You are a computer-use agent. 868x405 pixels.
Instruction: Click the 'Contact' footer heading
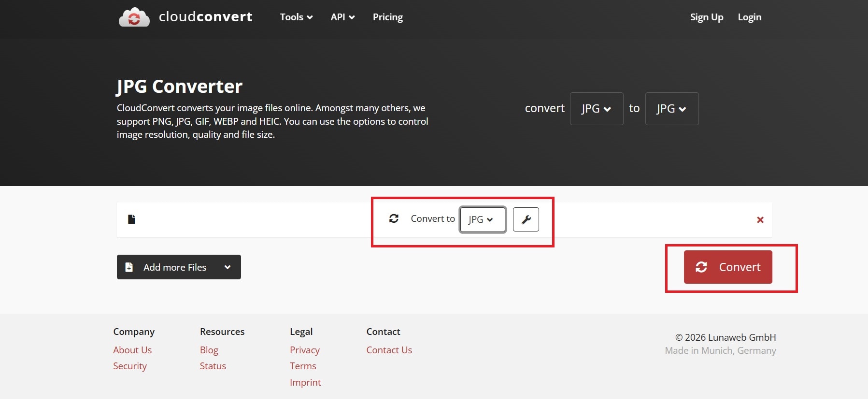click(x=384, y=332)
